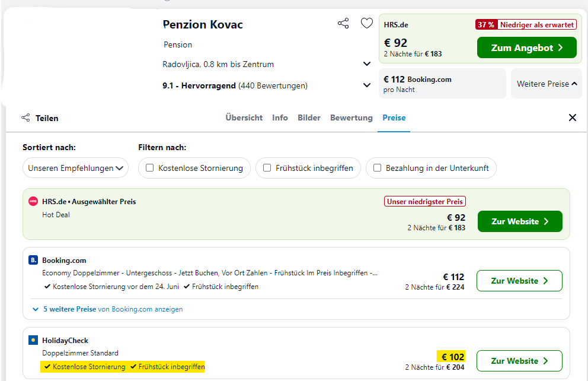Tick the Bezahlung in der Unterkunft checkbox

(377, 168)
